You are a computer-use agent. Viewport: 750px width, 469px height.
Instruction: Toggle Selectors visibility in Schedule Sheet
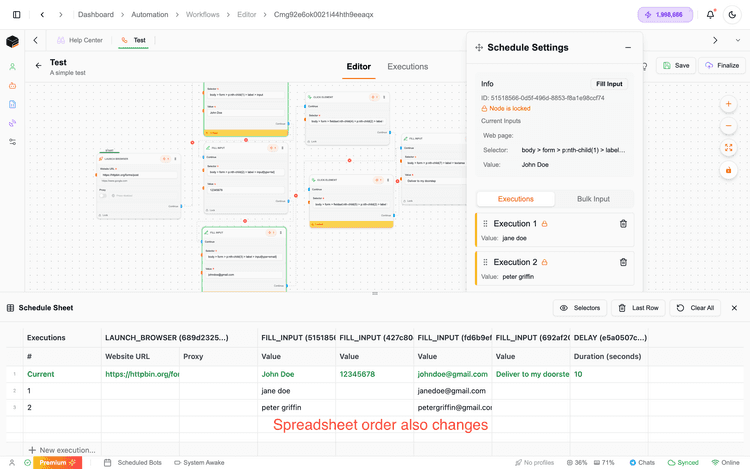pos(580,308)
